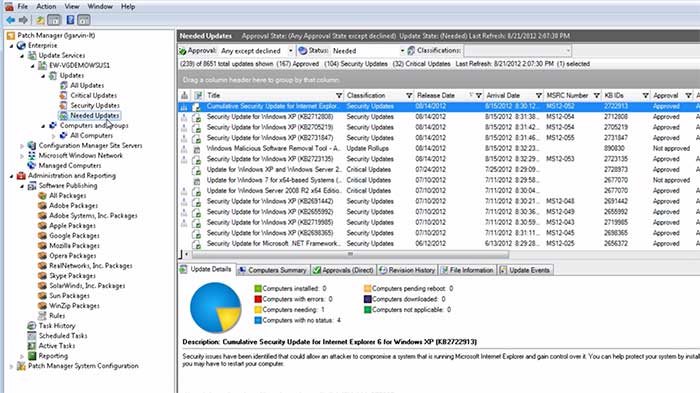Click the Active Tasks icon
Image resolution: width=700 pixels, height=393 pixels.
coord(32,346)
